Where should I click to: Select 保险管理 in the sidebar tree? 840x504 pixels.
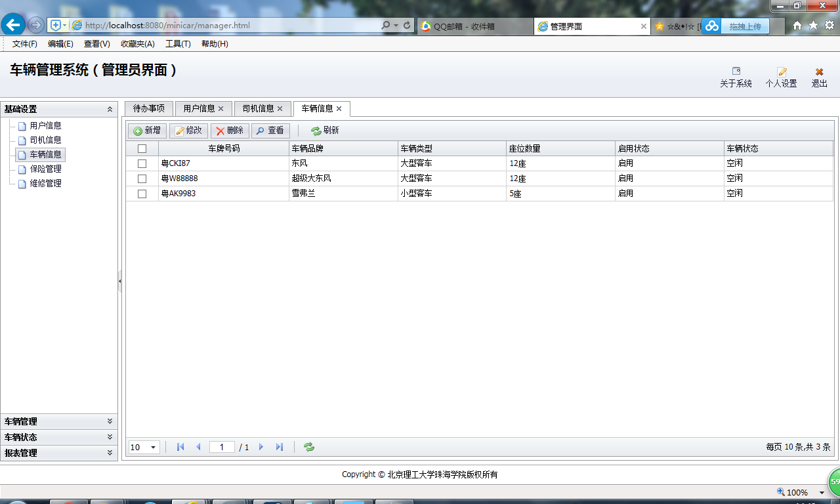tap(45, 169)
